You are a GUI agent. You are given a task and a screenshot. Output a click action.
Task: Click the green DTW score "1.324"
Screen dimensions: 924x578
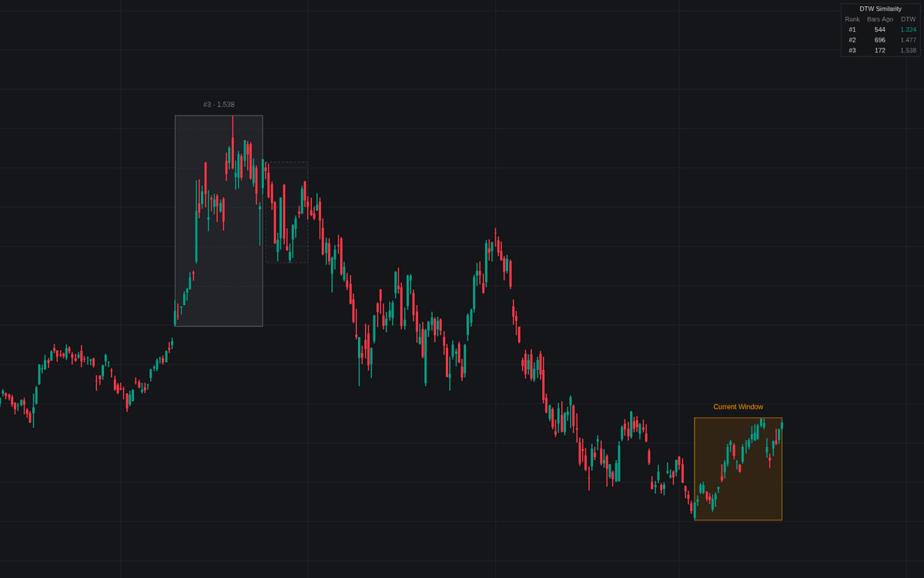[x=909, y=29]
